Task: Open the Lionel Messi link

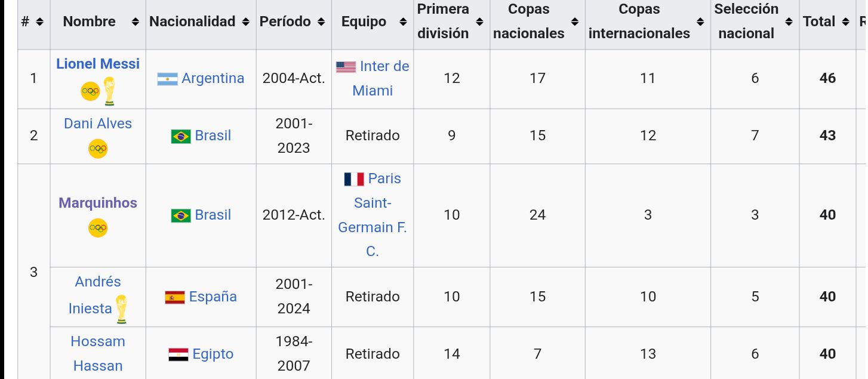Action: [x=98, y=64]
